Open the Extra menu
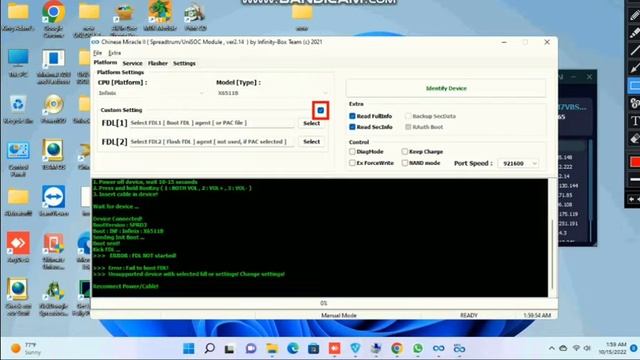The height and width of the screenshot is (360, 640). coord(115,53)
